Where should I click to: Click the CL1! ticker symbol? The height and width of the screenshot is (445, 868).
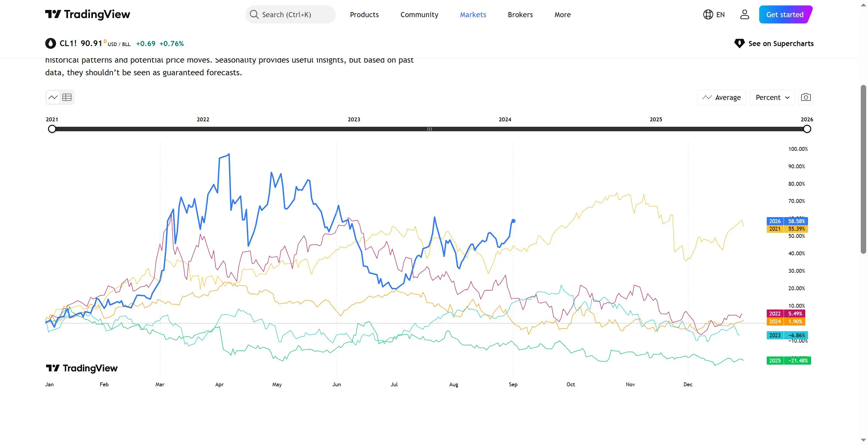68,43
